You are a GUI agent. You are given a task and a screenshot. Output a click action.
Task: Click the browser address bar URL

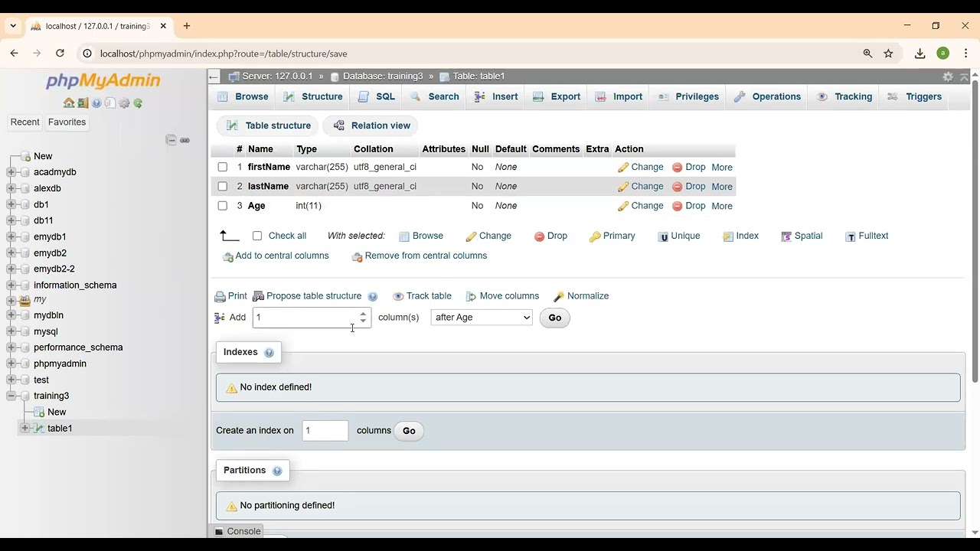224,54
